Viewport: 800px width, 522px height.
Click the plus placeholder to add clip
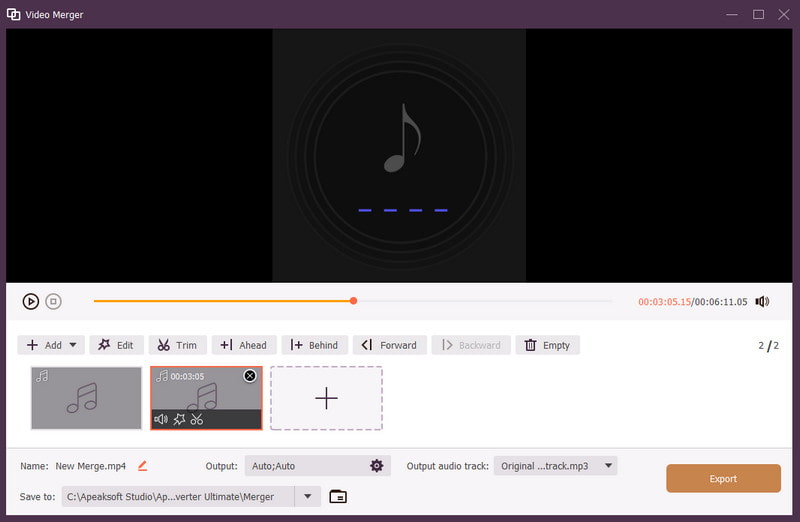coord(326,398)
